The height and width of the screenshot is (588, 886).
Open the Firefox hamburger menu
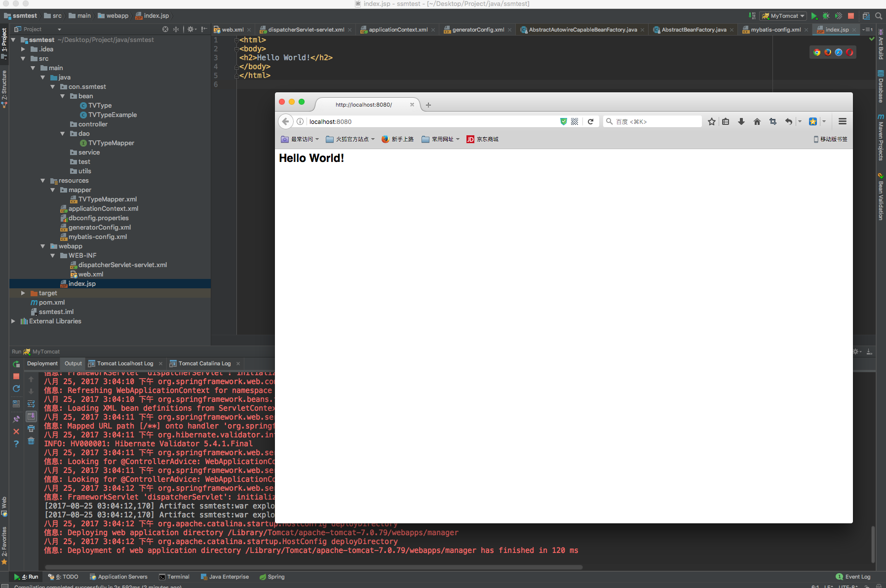click(x=843, y=121)
